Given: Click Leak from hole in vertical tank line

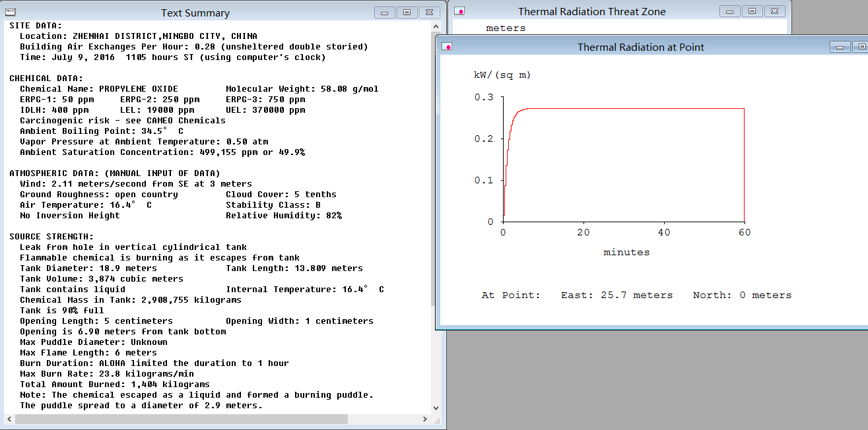Looking at the screenshot, I should pyautogui.click(x=133, y=247).
